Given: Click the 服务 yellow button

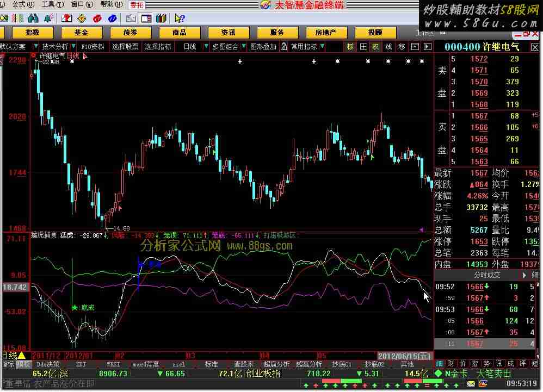Looking at the screenshot, I should coord(277,33).
